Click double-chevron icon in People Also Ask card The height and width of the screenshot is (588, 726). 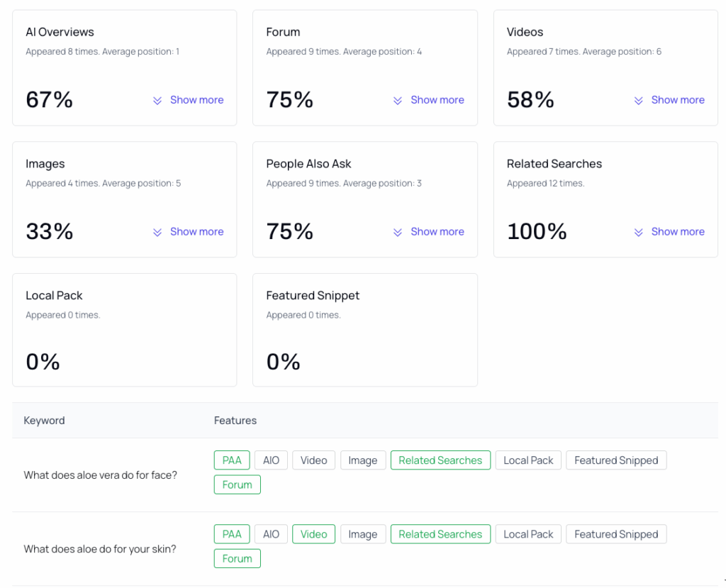(x=398, y=232)
